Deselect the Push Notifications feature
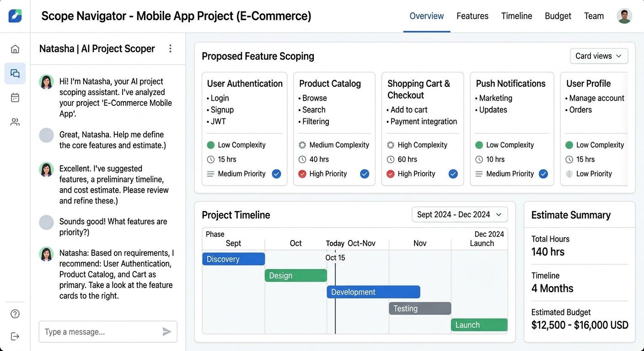This screenshot has width=644, height=351. pos(543,174)
